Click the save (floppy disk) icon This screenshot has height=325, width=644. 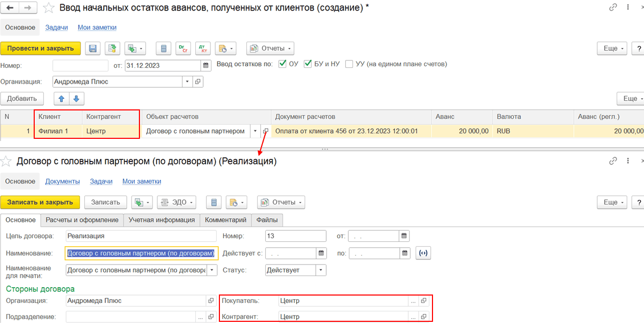(x=93, y=48)
